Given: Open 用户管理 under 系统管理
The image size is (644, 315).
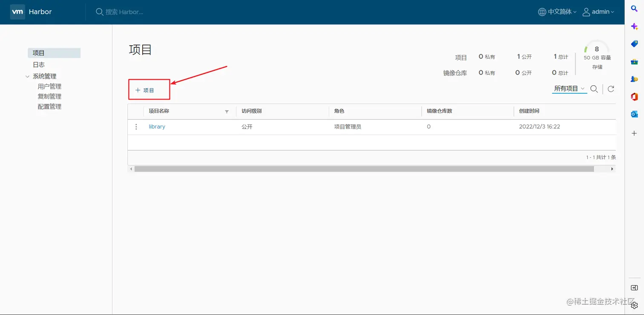Looking at the screenshot, I should click(49, 87).
